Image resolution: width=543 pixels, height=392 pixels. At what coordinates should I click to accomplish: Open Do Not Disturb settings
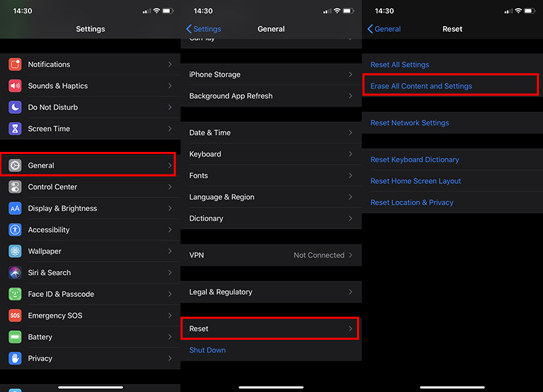tap(90, 107)
